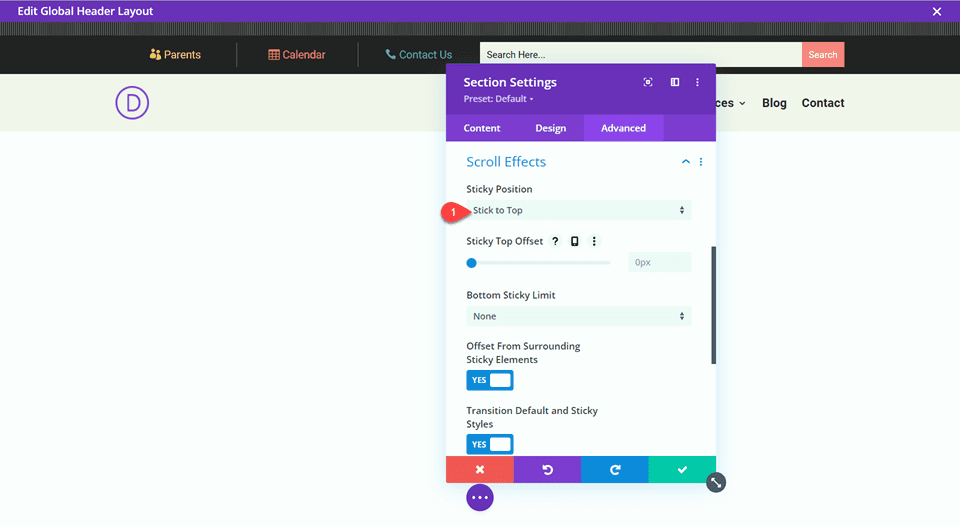Screen dimensions: 960x527
Task: Open the Sticky Position dropdown
Action: 578,210
